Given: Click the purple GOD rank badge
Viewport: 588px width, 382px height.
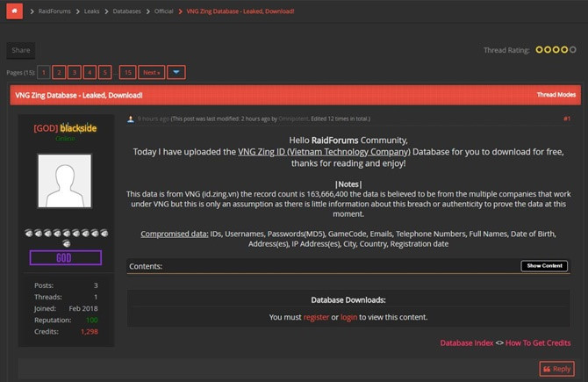Looking at the screenshot, I should coord(66,257).
